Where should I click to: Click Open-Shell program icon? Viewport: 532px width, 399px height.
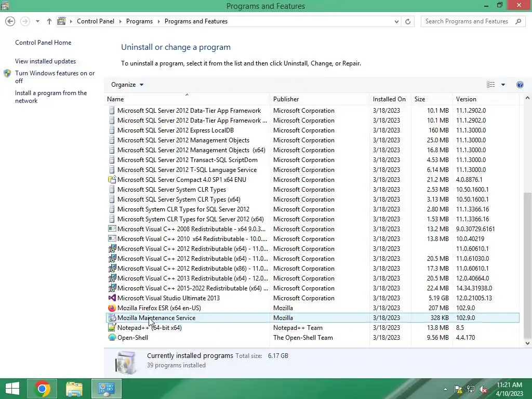(x=112, y=338)
